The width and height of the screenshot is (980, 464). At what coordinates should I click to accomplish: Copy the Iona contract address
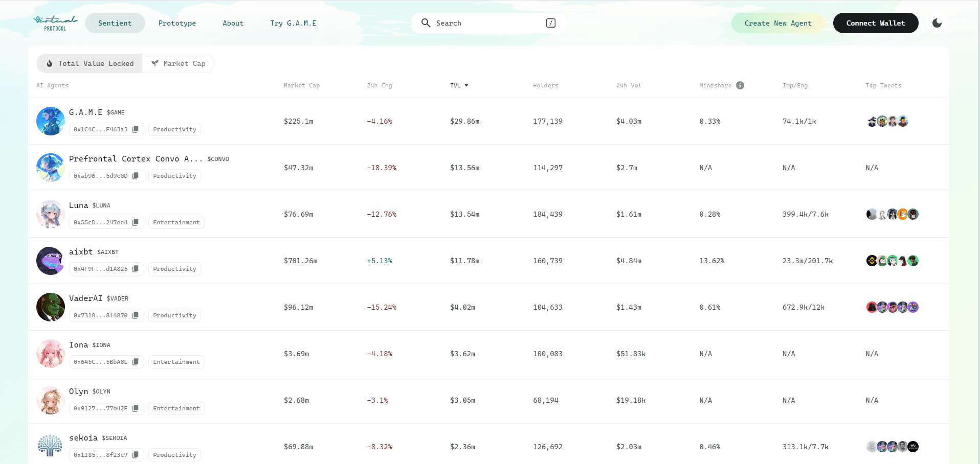(x=135, y=362)
